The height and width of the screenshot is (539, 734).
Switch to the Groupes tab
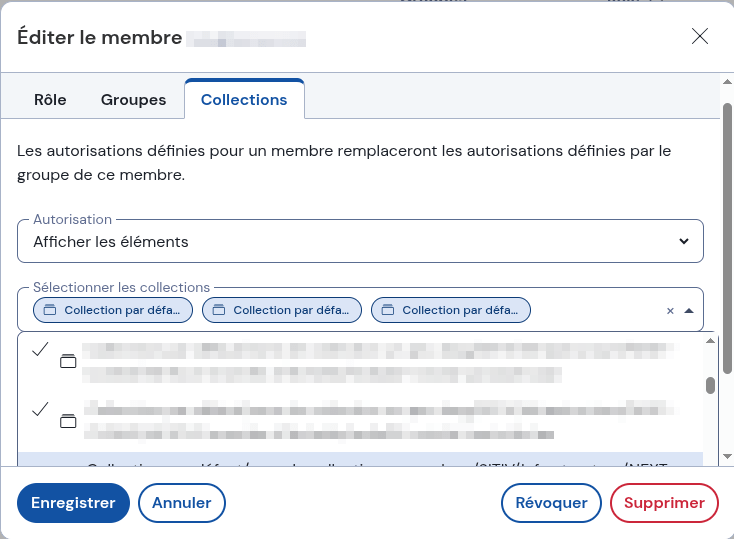tap(133, 100)
